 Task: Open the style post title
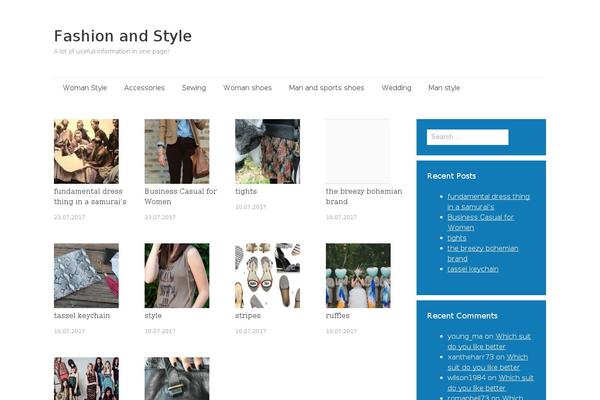click(153, 316)
